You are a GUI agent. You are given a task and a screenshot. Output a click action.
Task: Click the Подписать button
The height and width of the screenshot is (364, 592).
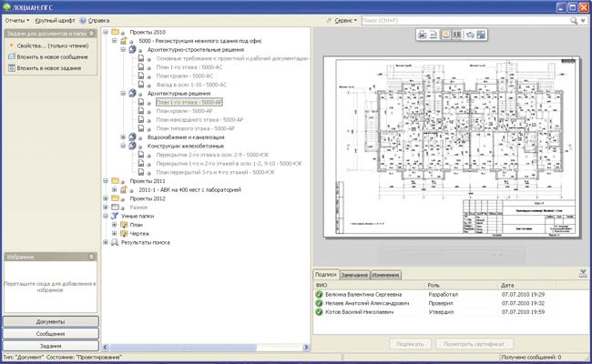tap(410, 344)
